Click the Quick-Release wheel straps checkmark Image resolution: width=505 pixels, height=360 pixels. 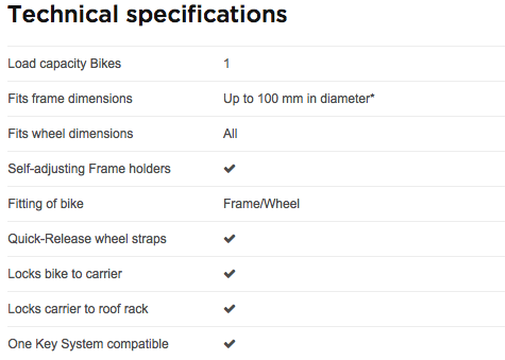point(229,239)
